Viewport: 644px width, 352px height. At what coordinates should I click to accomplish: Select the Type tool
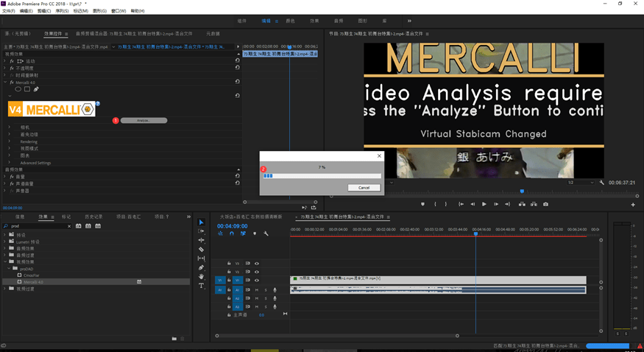[201, 286]
